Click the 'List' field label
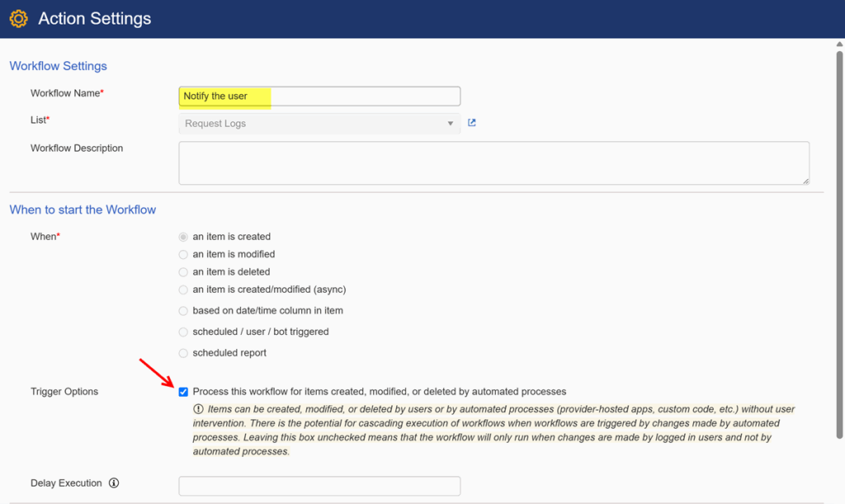This screenshot has height=504, width=845. point(40,120)
